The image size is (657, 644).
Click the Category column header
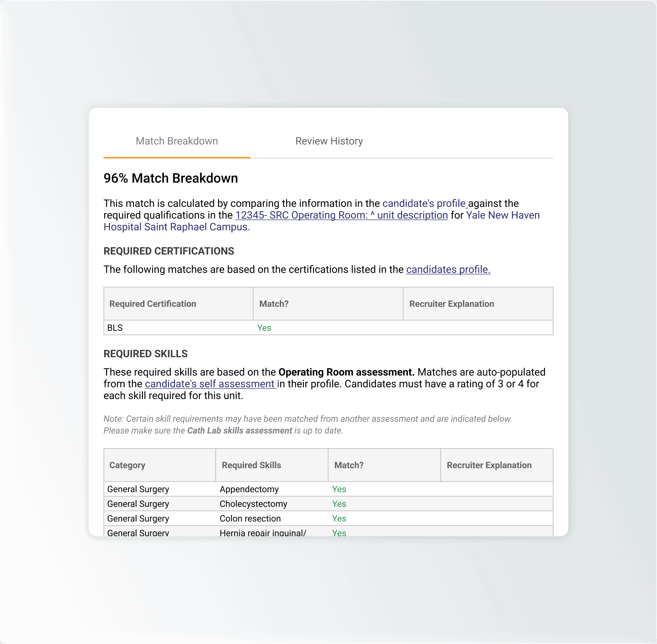coord(127,465)
